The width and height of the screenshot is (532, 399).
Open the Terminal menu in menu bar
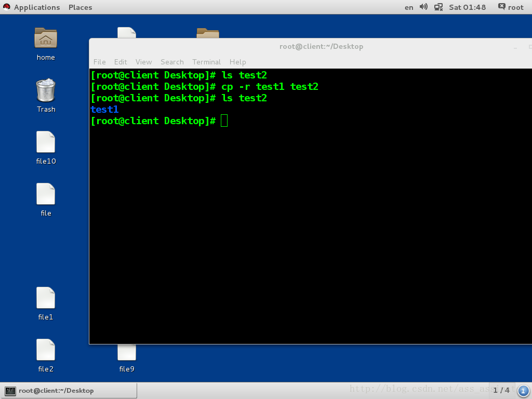click(206, 62)
